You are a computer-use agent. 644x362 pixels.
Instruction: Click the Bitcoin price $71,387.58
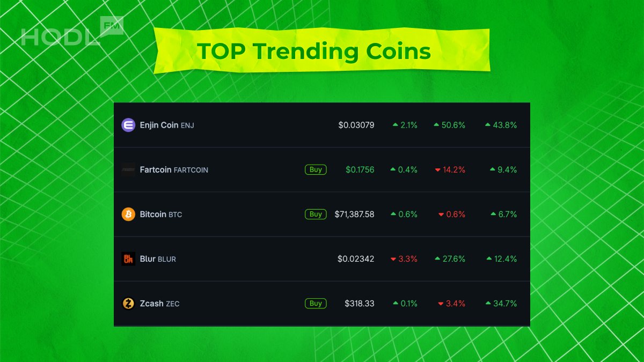coord(354,214)
